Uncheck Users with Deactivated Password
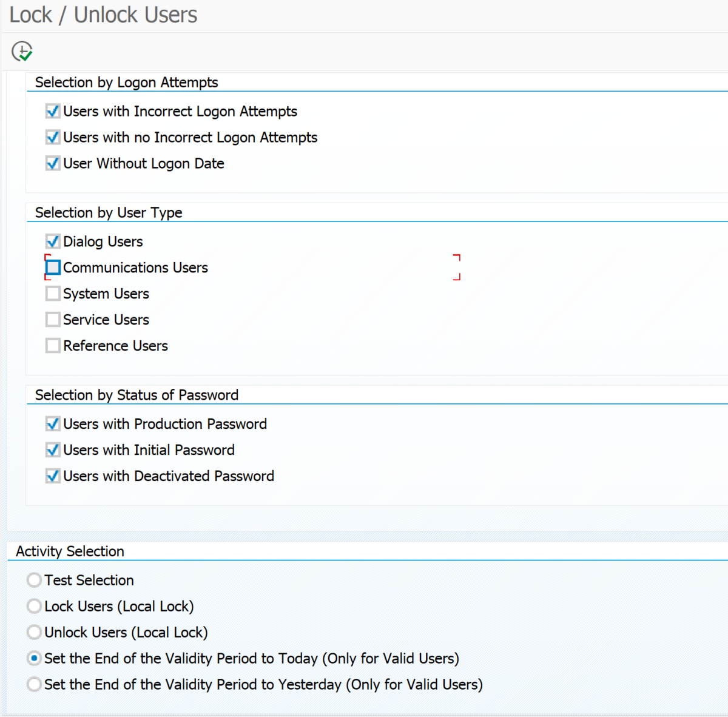 [x=53, y=476]
